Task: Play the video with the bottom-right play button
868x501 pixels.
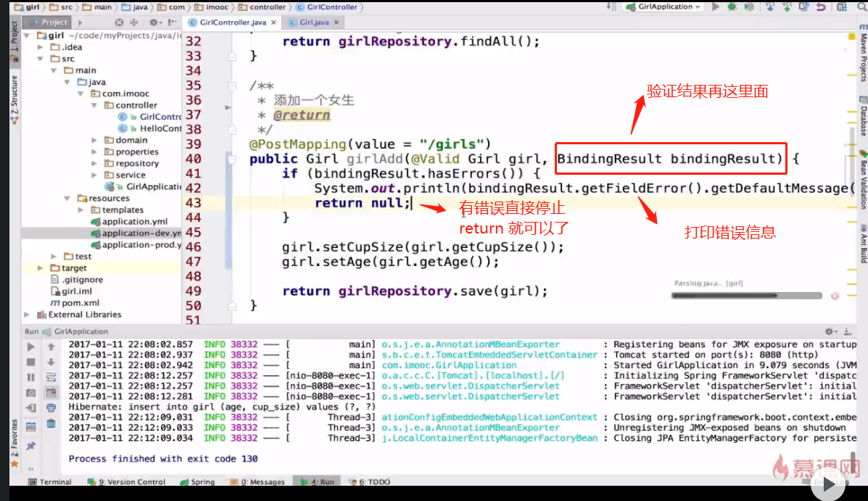Action: (828, 484)
